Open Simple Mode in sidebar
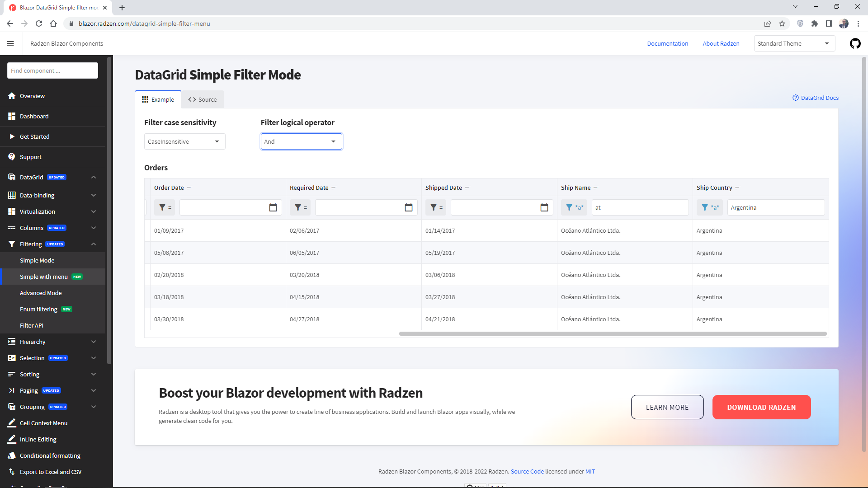The width and height of the screenshot is (868, 488). point(52,260)
